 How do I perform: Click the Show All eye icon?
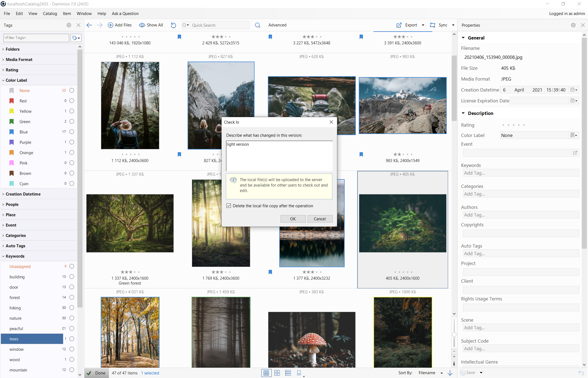(x=142, y=25)
